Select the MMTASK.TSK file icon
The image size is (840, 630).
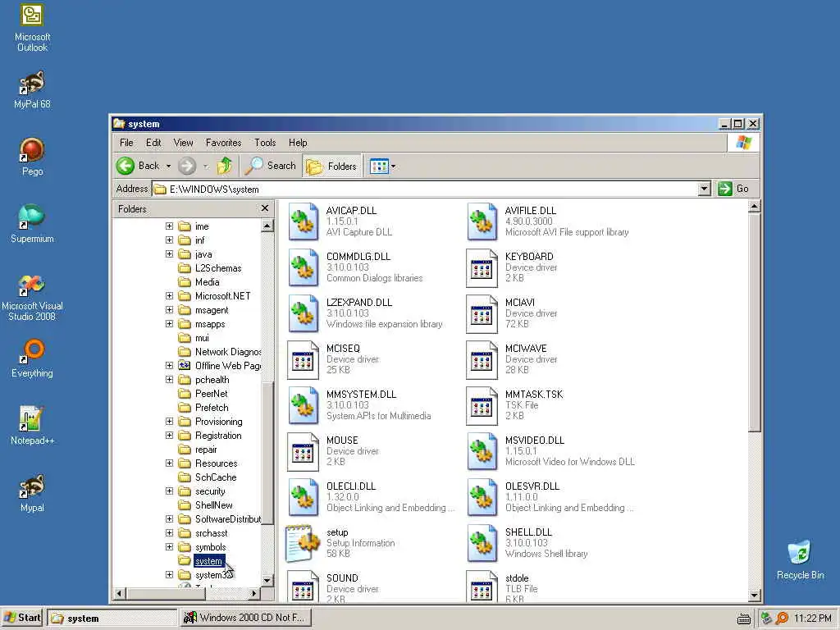[x=482, y=405]
